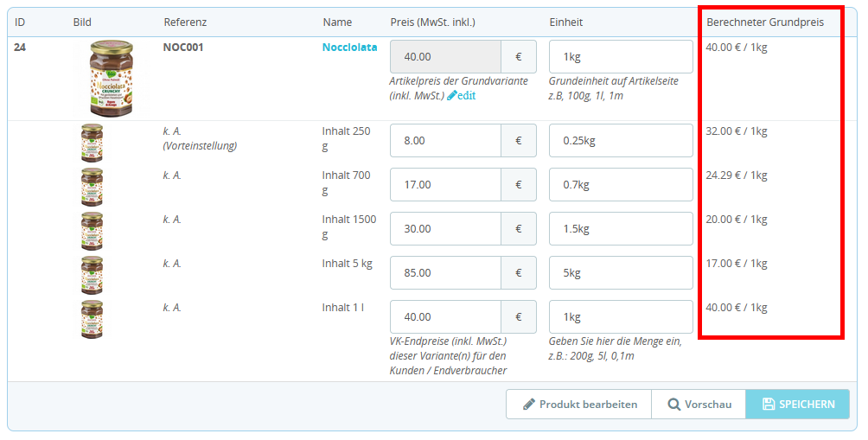This screenshot has height=440, width=868.
Task: Edit the unit field containing 0.25kg
Action: coord(621,141)
